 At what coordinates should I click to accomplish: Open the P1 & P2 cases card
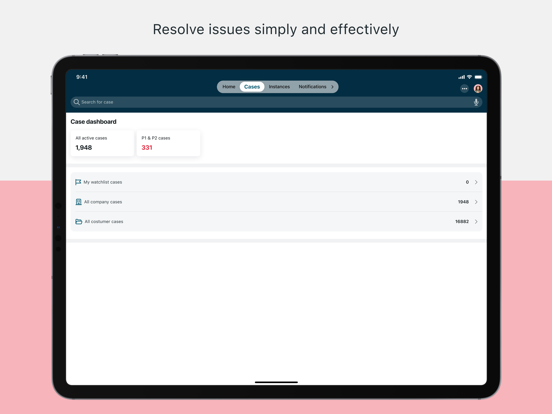tap(168, 143)
